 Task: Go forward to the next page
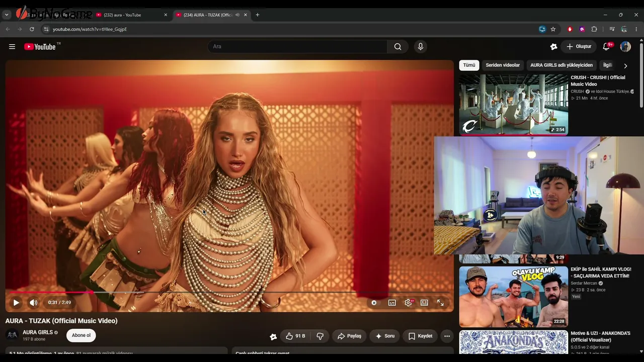[x=20, y=29]
